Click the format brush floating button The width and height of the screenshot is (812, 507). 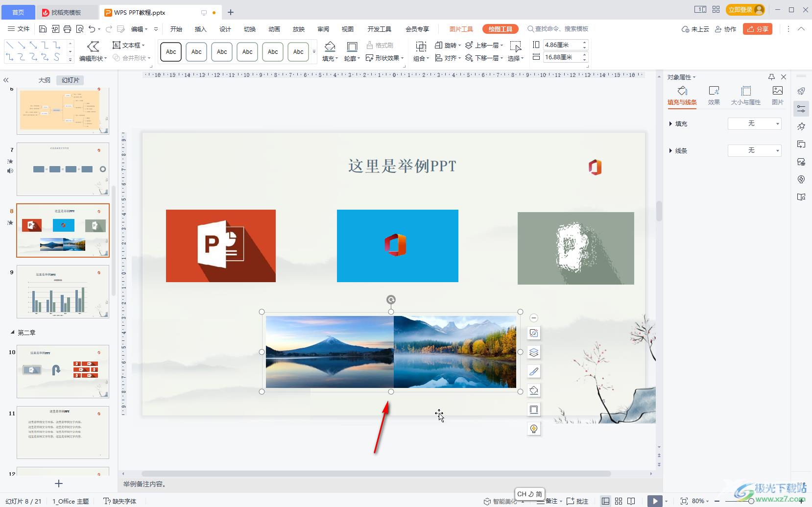(534, 371)
